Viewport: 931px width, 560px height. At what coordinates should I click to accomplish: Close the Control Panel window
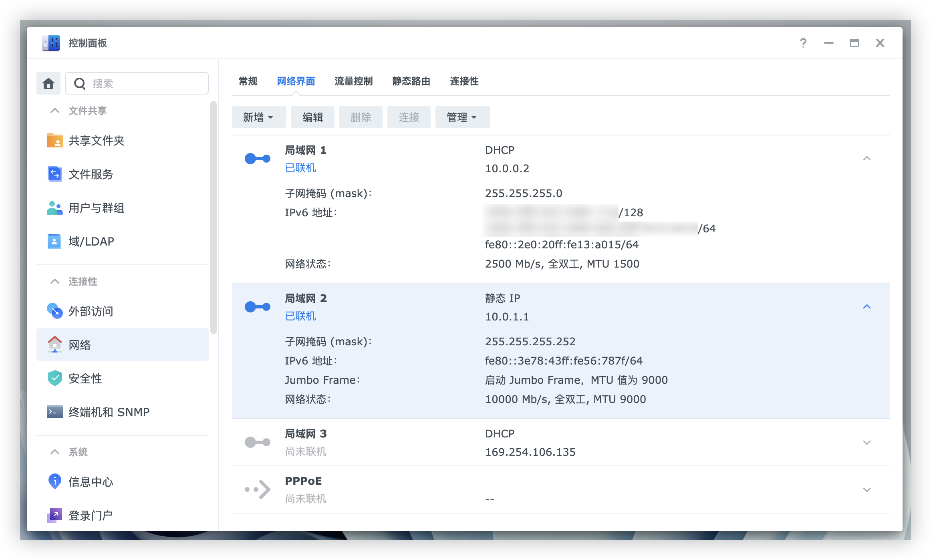880,43
